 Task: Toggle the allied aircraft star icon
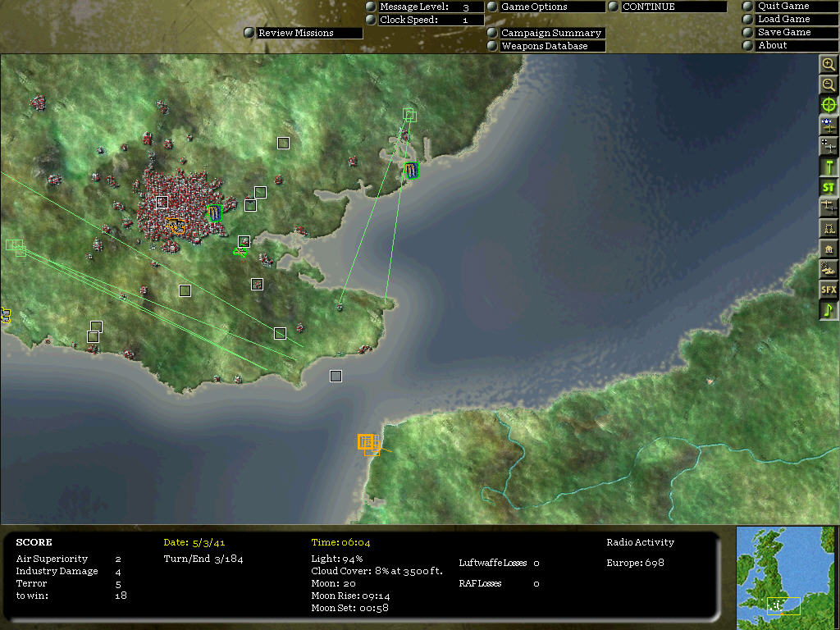(x=829, y=126)
